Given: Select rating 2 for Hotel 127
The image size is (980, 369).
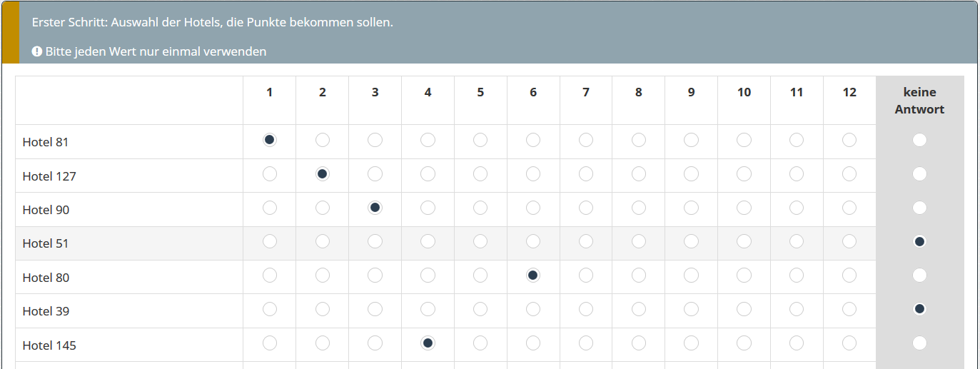Looking at the screenshot, I should coord(322,173).
